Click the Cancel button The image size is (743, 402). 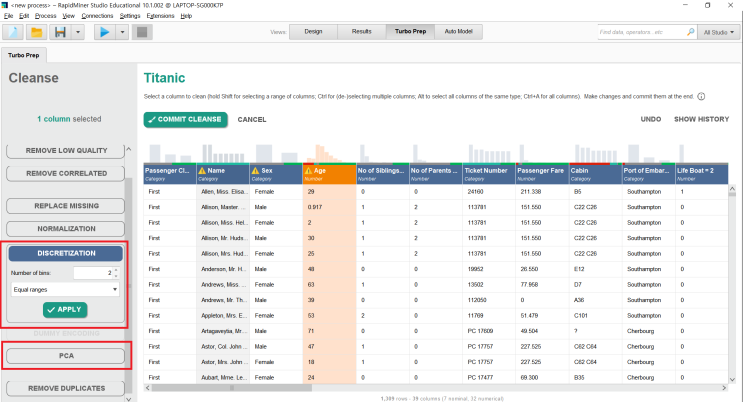(x=252, y=119)
